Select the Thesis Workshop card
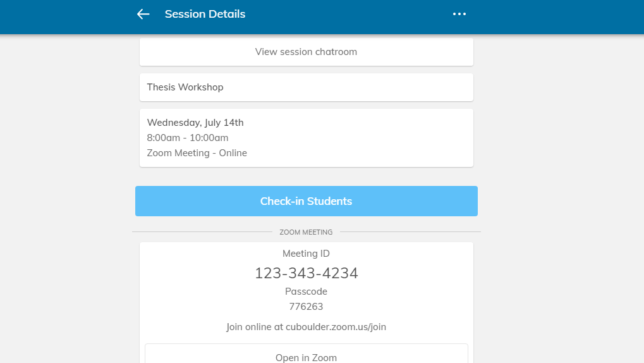Viewport: 644px width, 363px height. (x=307, y=87)
